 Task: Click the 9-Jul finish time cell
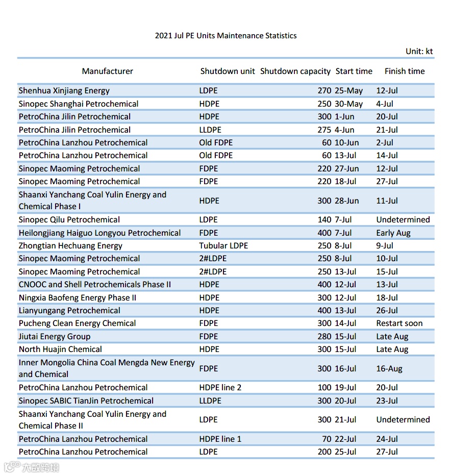tap(385, 246)
